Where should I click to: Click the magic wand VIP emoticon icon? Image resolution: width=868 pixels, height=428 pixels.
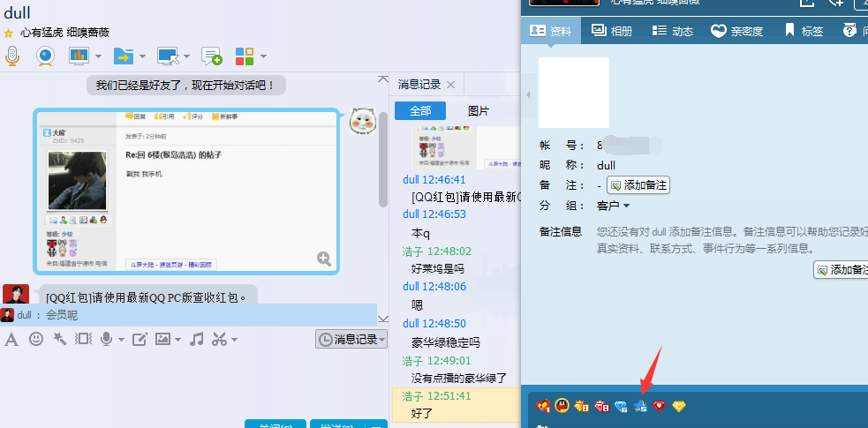[x=59, y=339]
